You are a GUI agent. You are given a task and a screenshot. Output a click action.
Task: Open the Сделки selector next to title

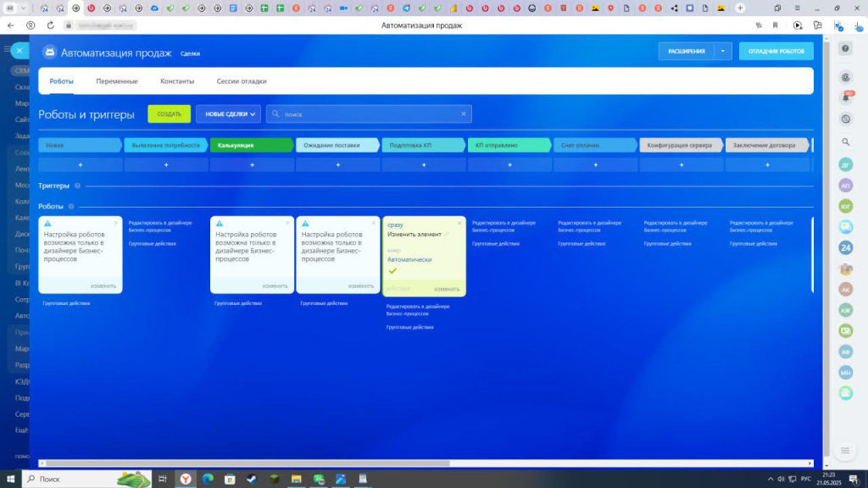point(190,53)
